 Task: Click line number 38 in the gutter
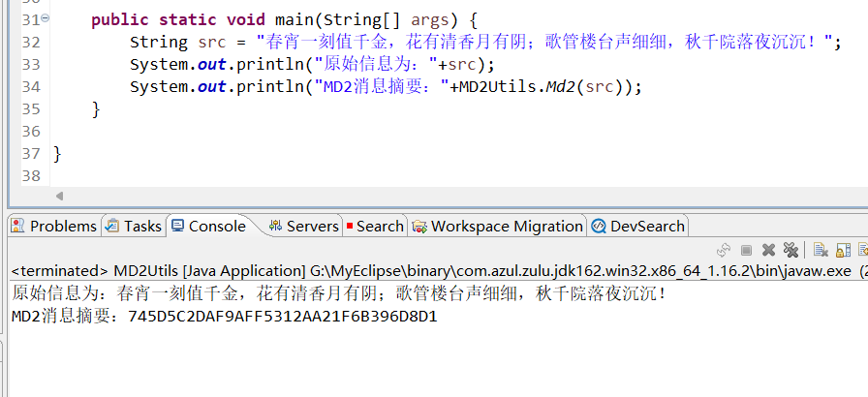32,175
